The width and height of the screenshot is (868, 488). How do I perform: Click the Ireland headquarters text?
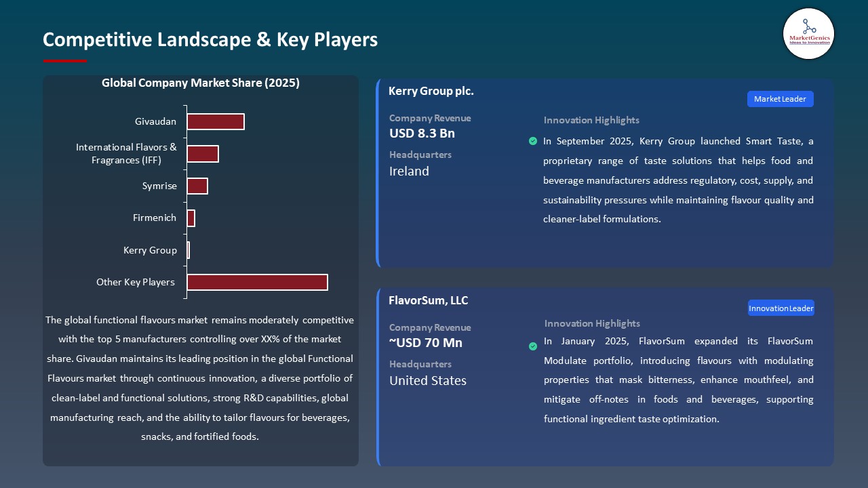click(x=409, y=171)
